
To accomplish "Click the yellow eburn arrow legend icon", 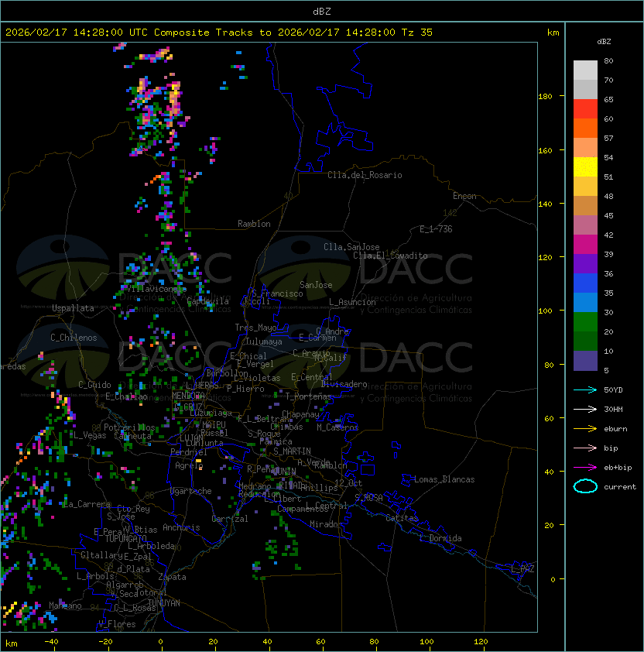I will pyautogui.click(x=585, y=429).
